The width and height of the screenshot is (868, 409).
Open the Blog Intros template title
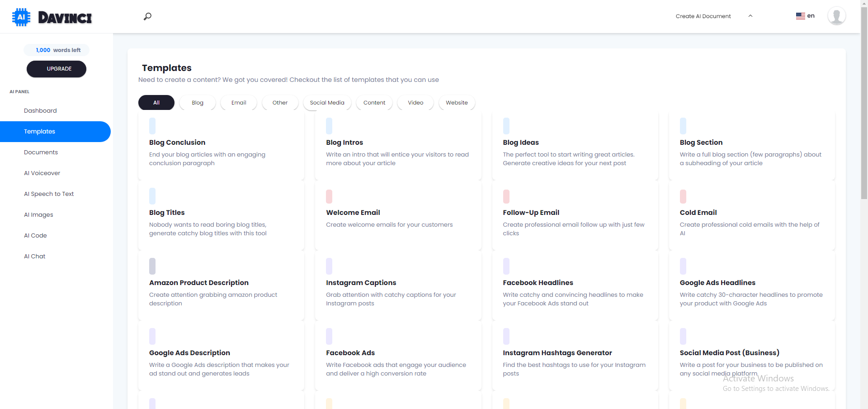coord(344,143)
